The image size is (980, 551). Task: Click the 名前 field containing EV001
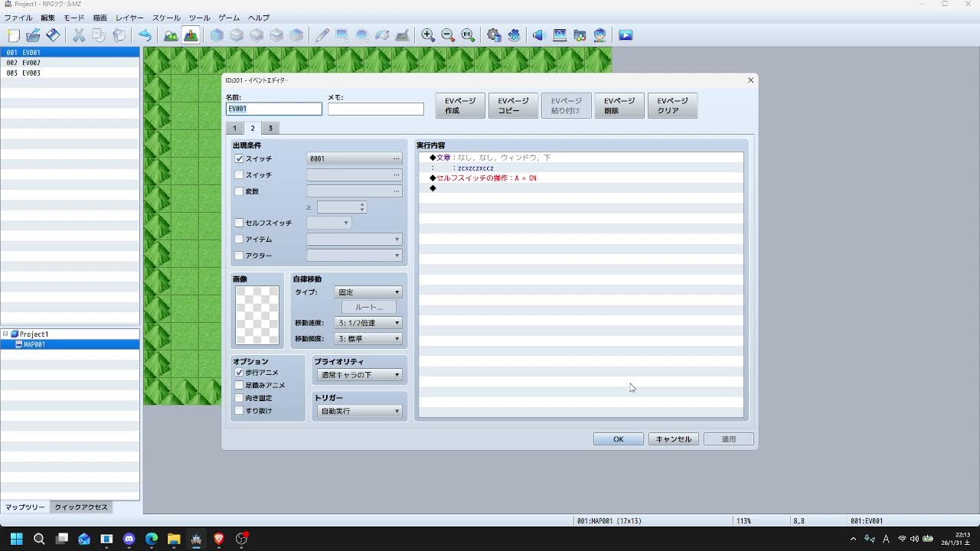click(274, 109)
